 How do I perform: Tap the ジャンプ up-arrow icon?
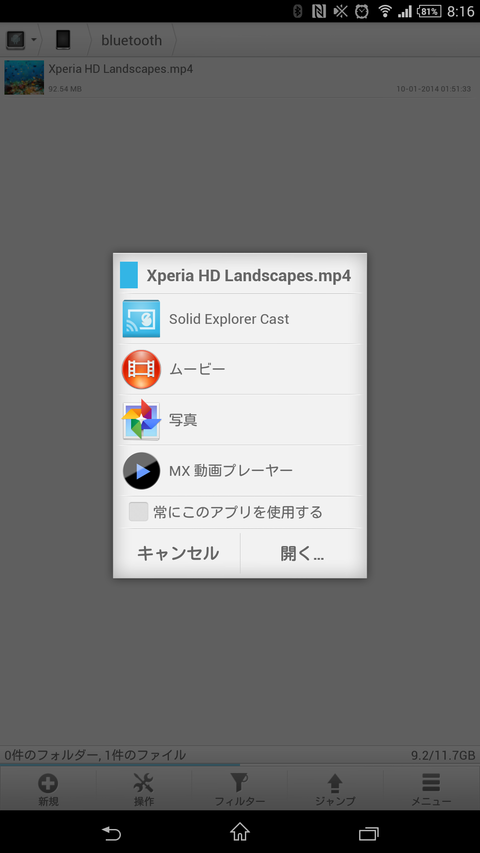(x=335, y=783)
